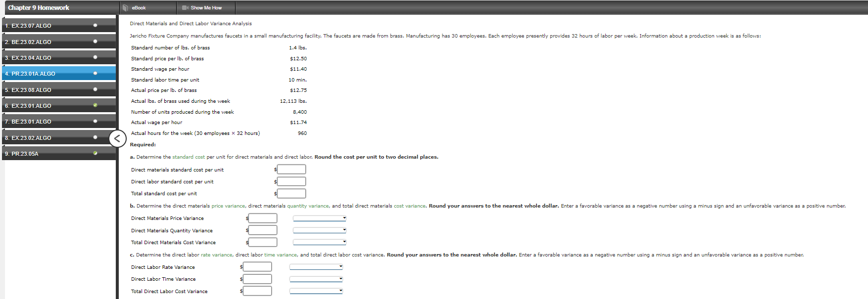This screenshot has width=868, height=299.
Task: Click the '960' actual hours value
Action: click(x=302, y=133)
